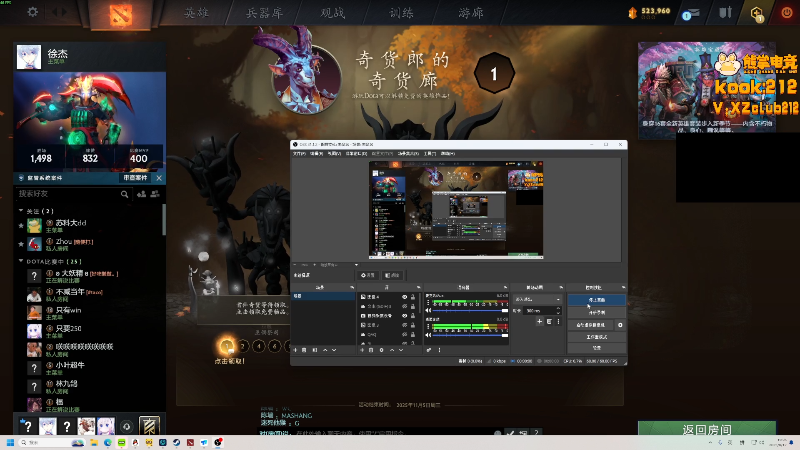
Task: Open advanced audio properties gears icon in mixer
Action: (429, 350)
